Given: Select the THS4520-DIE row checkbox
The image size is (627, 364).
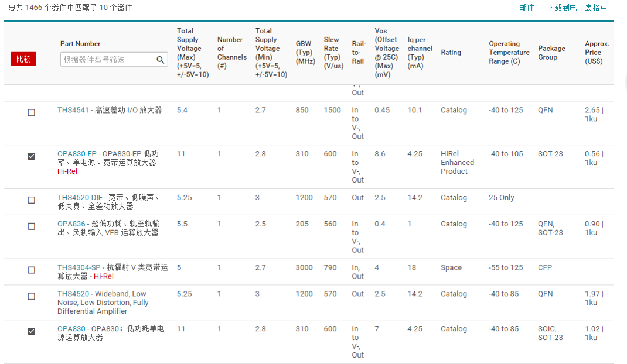Looking at the screenshot, I should (31, 200).
